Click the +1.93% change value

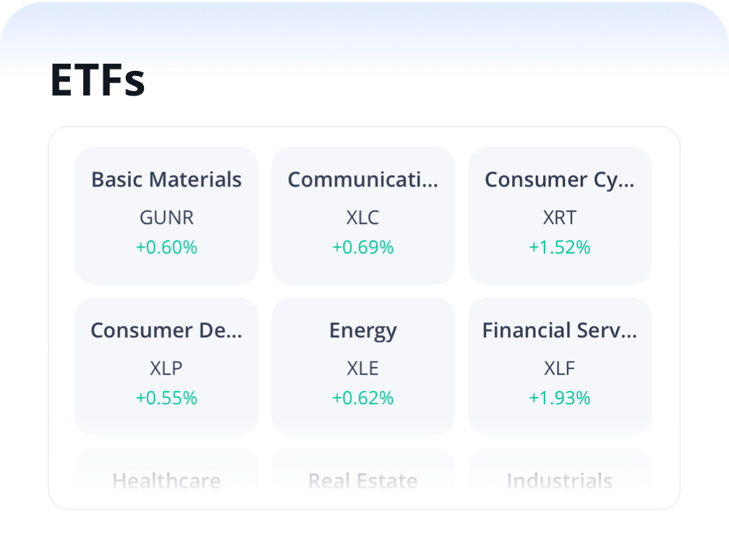[x=559, y=398]
